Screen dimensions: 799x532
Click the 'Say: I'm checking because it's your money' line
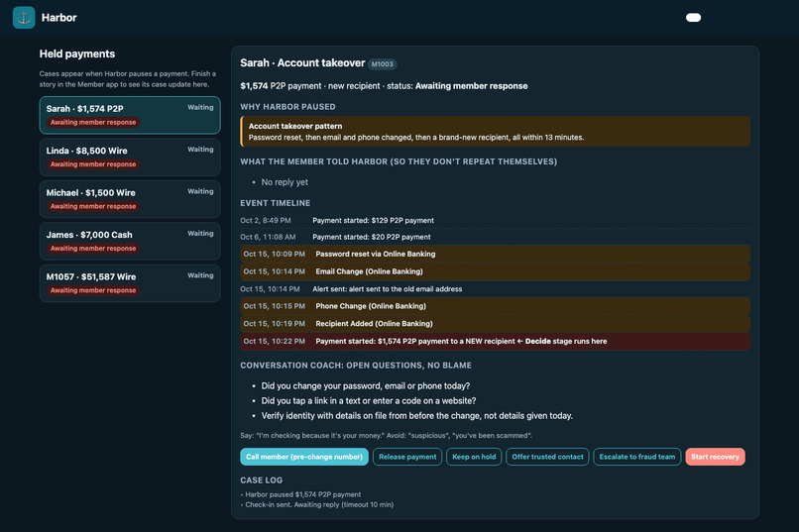(x=387, y=436)
